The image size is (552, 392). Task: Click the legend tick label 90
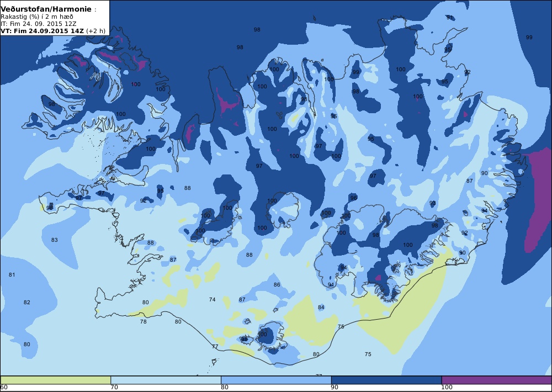[335, 388]
